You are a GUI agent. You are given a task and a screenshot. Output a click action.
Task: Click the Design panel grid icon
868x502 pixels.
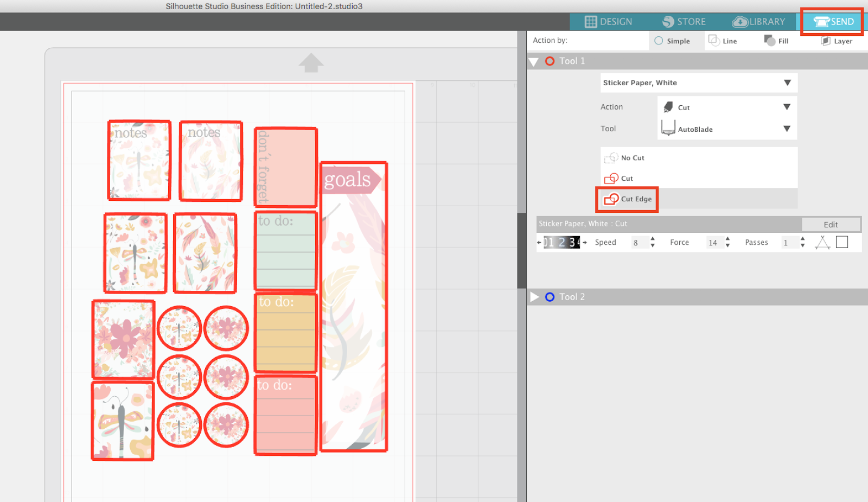point(590,22)
